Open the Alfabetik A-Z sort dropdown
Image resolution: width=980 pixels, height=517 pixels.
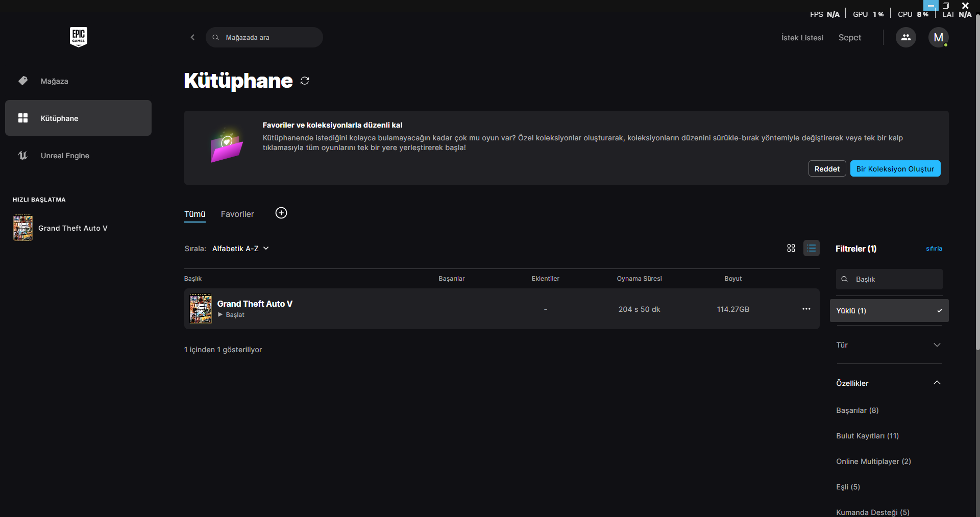point(240,249)
